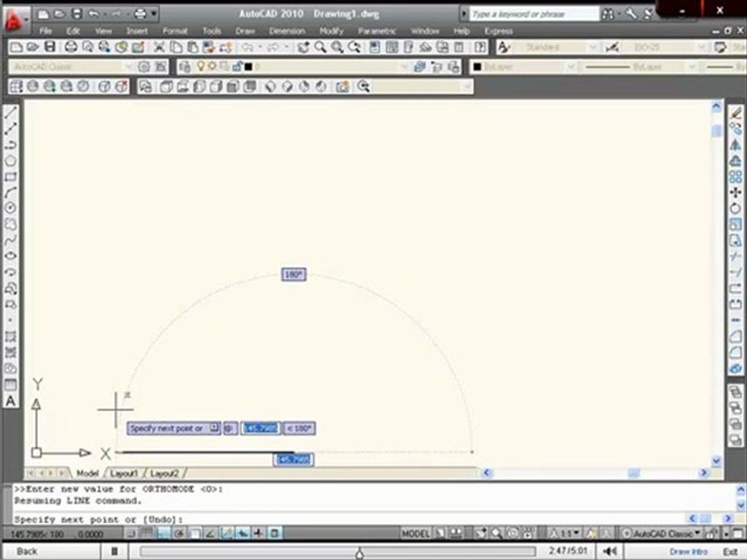Screen dimensions: 747x560
Task: Open annotation scale 1:1 dropdown in status bar
Action: [x=570, y=533]
